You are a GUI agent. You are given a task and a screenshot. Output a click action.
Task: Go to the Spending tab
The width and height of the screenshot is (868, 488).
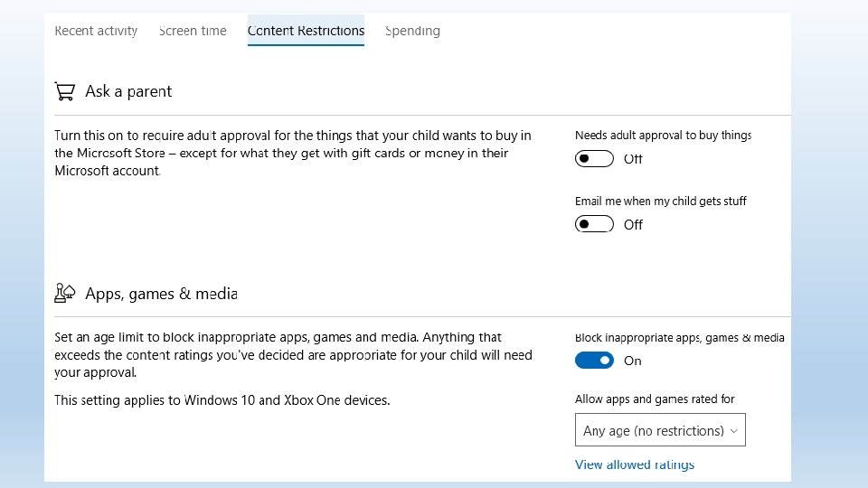click(x=412, y=31)
